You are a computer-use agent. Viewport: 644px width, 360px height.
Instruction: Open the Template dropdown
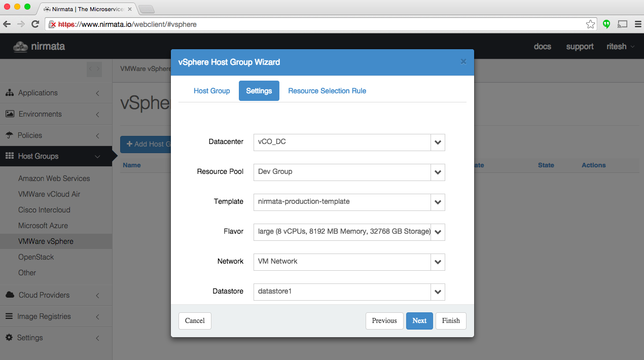[438, 202]
